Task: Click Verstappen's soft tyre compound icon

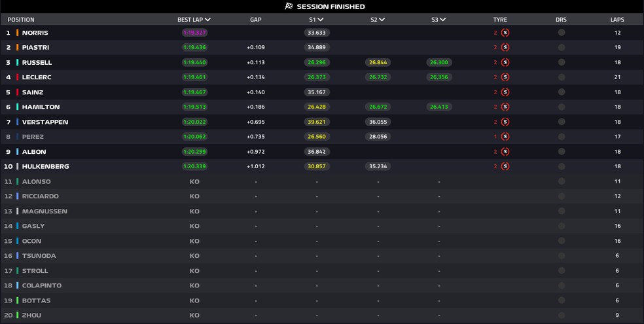Action: [505, 122]
